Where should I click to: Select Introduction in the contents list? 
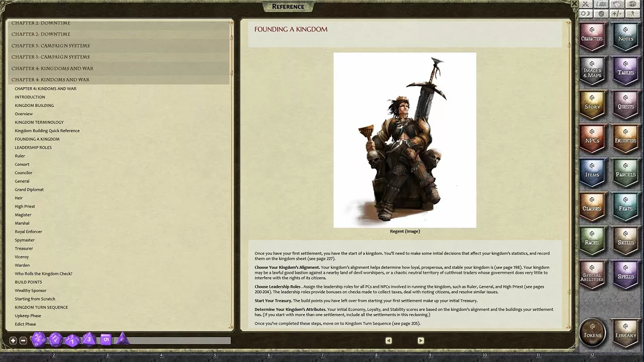(30, 97)
